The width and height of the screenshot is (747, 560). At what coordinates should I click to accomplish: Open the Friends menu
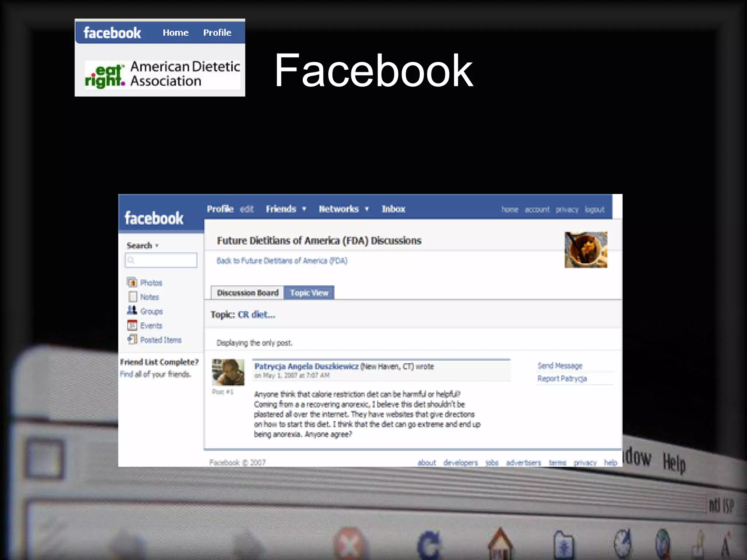pos(281,209)
